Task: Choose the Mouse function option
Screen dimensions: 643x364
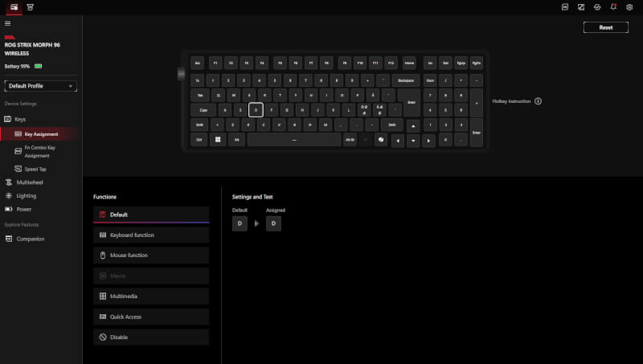Action: point(151,256)
